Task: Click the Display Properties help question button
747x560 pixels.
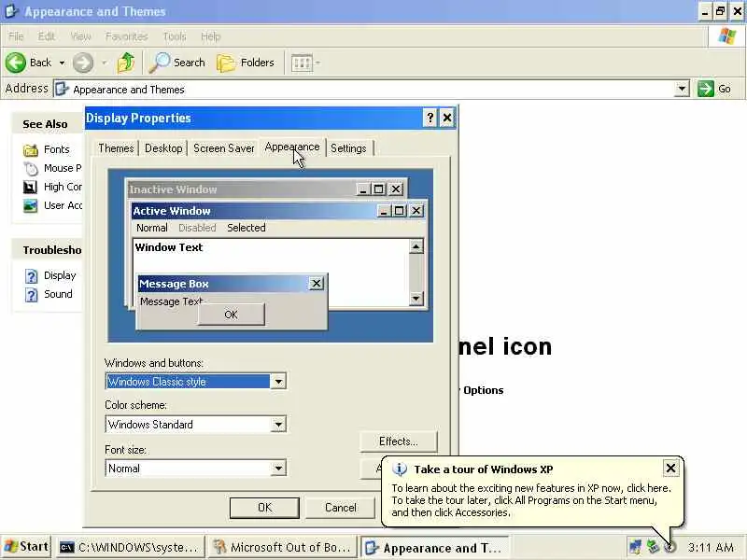Action: point(430,118)
